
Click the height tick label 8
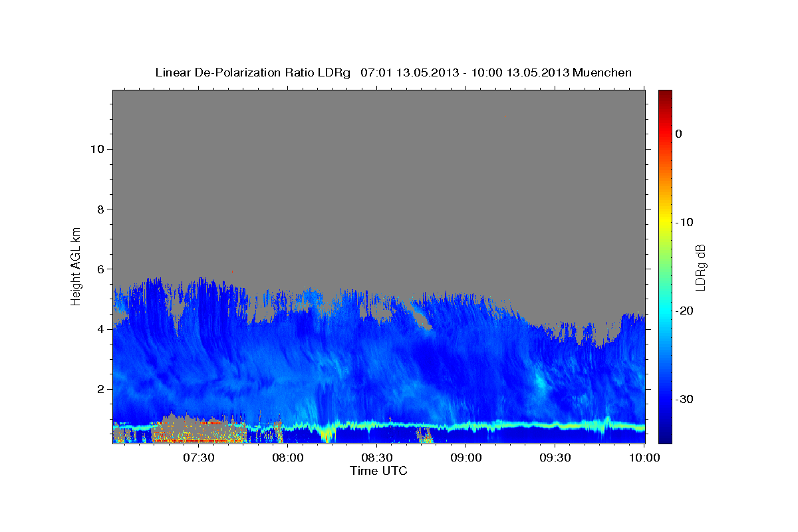pyautogui.click(x=101, y=209)
